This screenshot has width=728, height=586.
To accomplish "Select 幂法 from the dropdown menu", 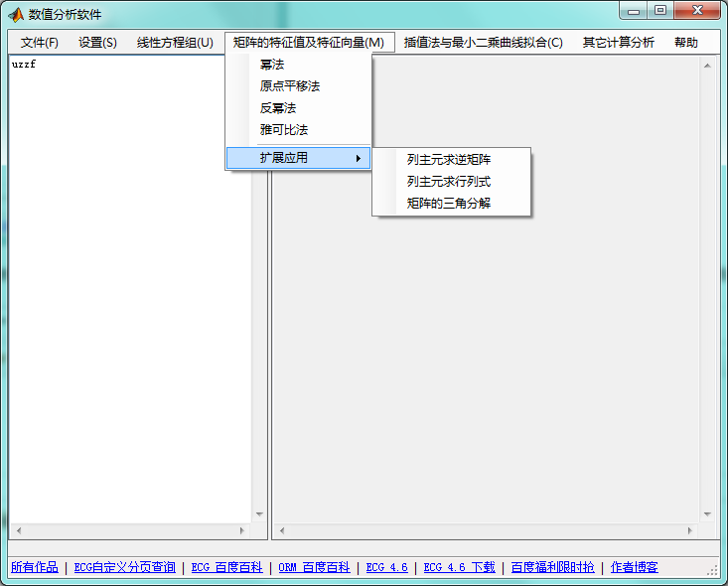I will pyautogui.click(x=299, y=65).
